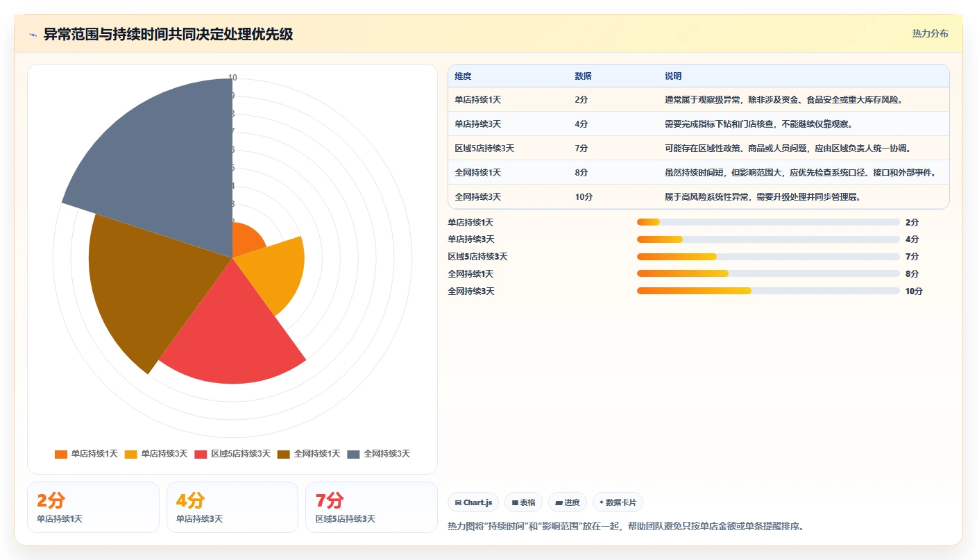Click the 10分 value beside progress bar

(x=914, y=291)
